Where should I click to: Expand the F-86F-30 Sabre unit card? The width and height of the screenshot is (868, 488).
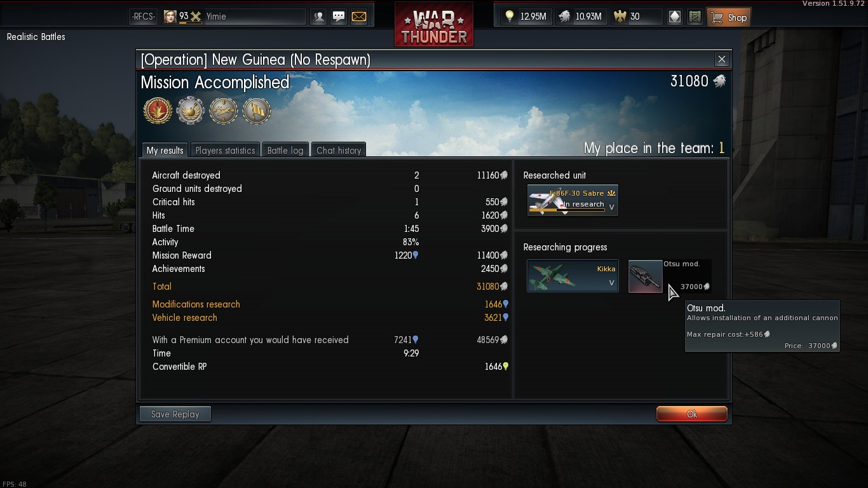pyautogui.click(x=612, y=207)
